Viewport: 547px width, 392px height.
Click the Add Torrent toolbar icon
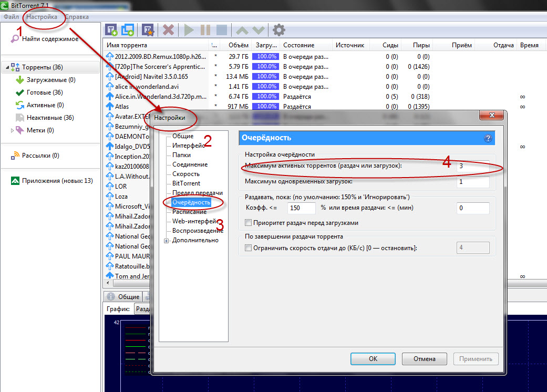[x=111, y=30]
